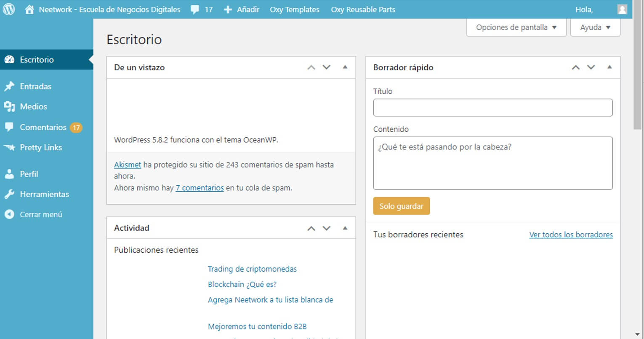644x339 pixels.
Task: Open the Oxy Reusable Parts menu
Action: click(363, 9)
